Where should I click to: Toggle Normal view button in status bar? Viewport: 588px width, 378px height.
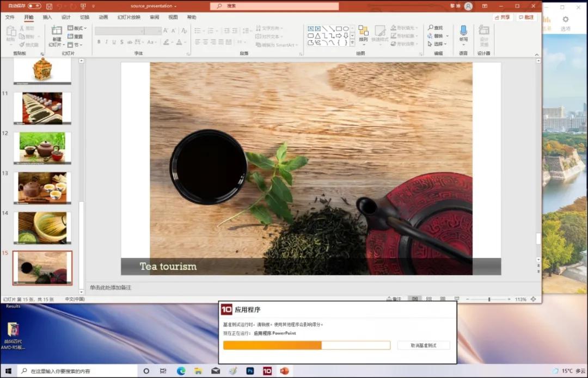pyautogui.click(x=415, y=299)
